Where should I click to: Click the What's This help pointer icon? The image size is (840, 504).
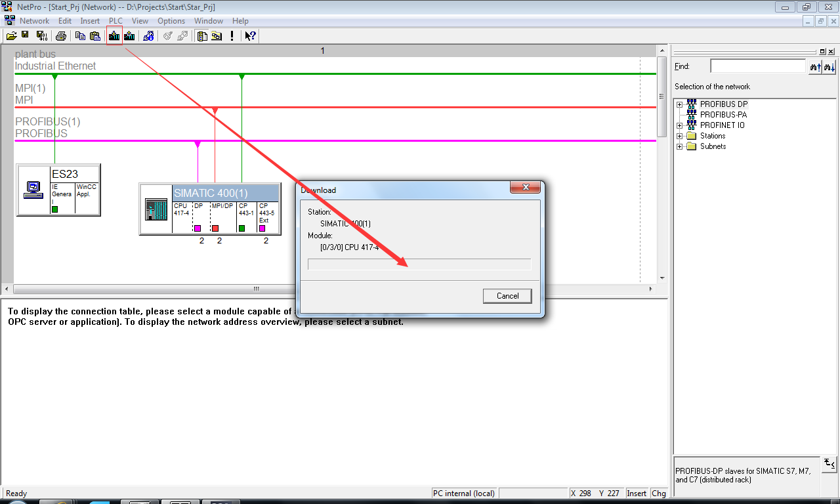click(x=251, y=35)
